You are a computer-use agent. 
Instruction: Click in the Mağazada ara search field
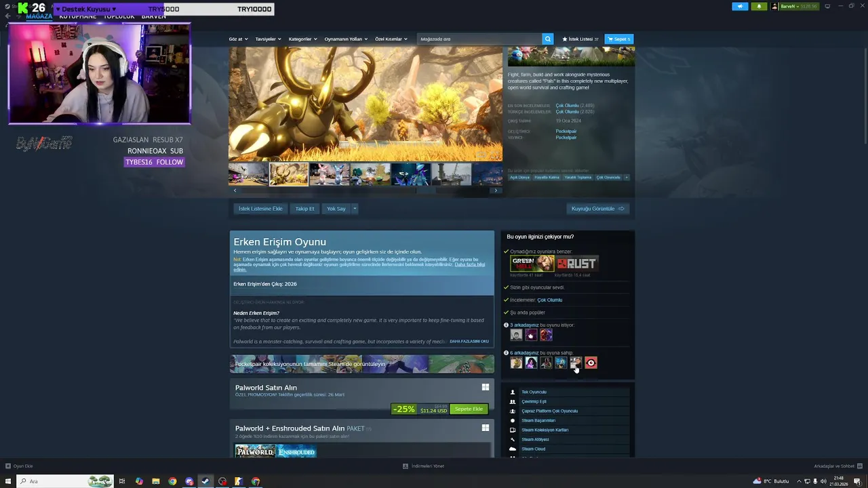[479, 39]
